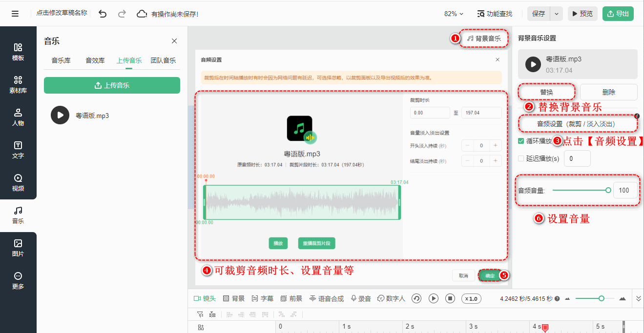The height and width of the screenshot is (333, 644).
Task: Toggle 循环播放 checkbox
Action: (521, 141)
